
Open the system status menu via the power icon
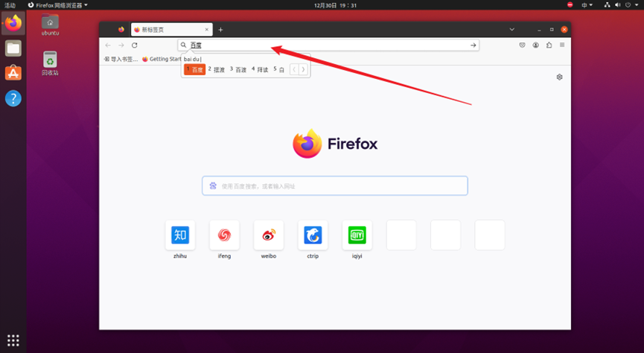[628, 5]
